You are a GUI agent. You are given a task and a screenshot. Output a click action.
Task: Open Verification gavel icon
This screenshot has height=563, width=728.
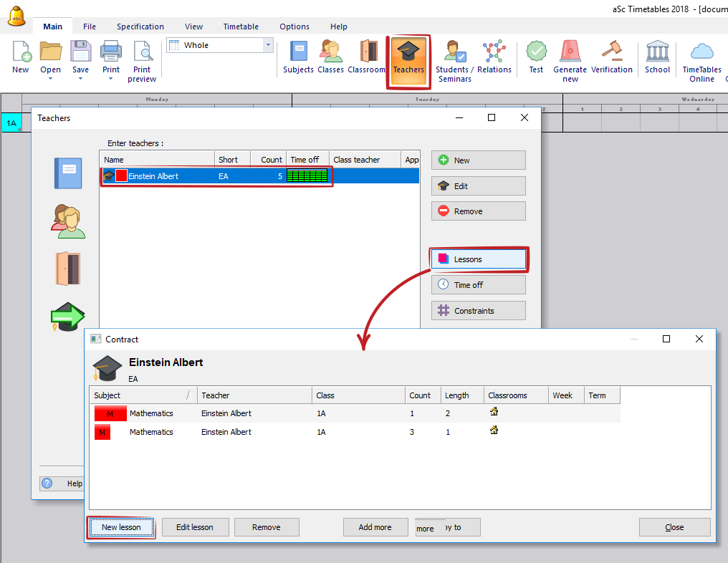coord(611,57)
